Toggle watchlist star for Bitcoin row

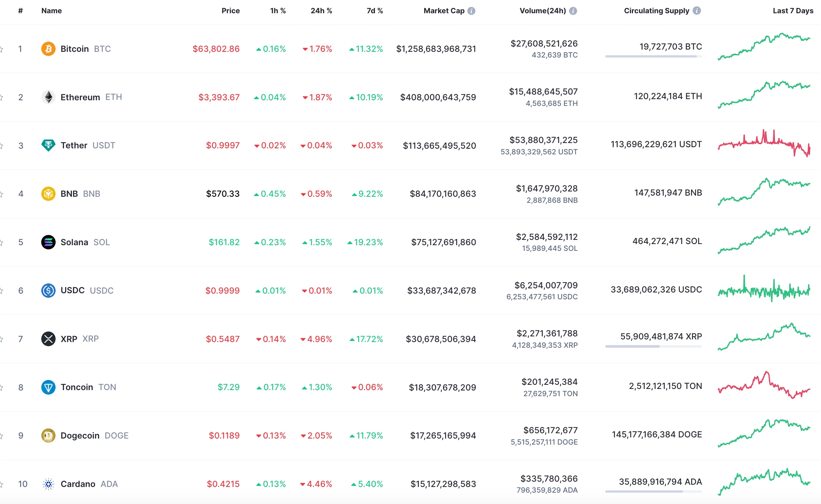(2, 49)
